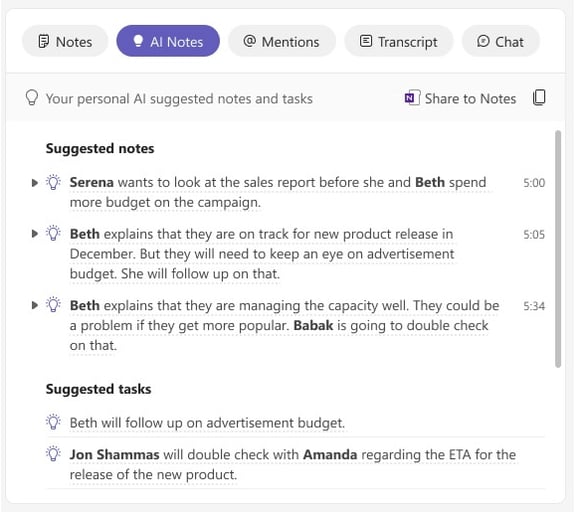Click lightbulb icon of product release note

53,233
